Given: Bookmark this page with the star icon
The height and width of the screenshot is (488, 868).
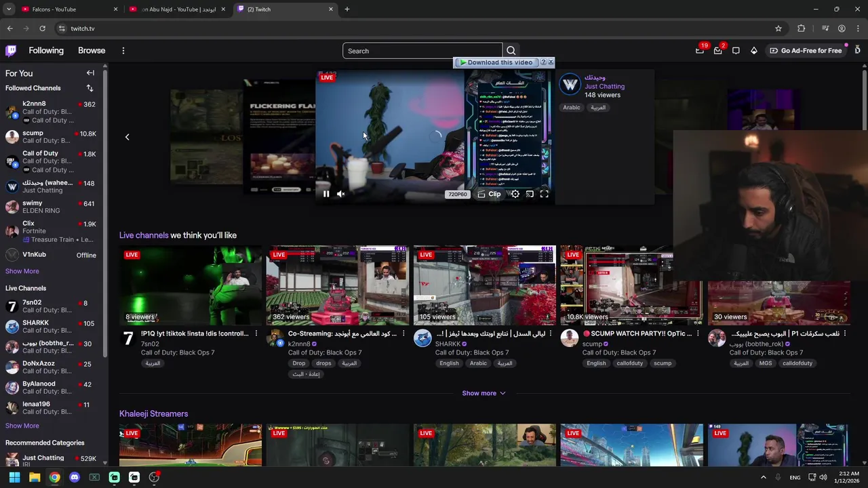Looking at the screenshot, I should pyautogui.click(x=778, y=28).
